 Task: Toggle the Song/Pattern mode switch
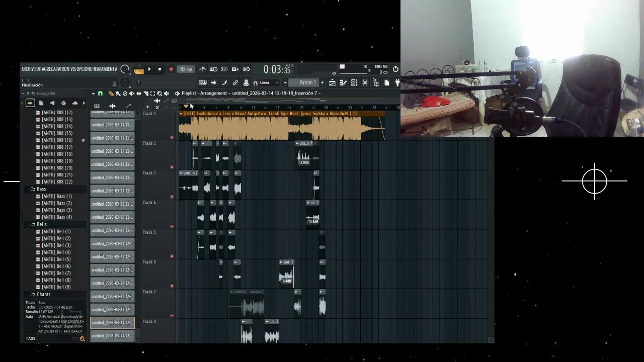[138, 69]
